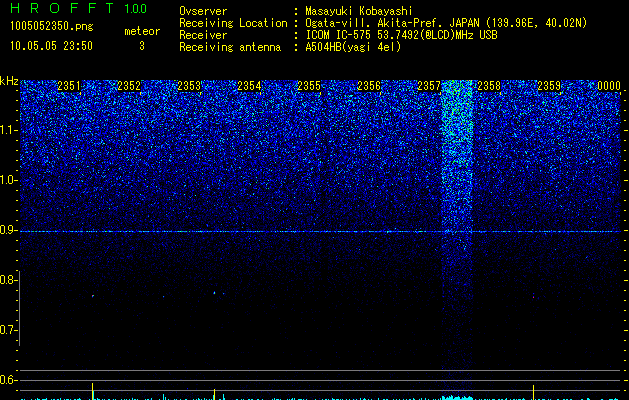Screen dimensions: 629x400
Task: Click the 0000 time marker
Action: pos(609,86)
